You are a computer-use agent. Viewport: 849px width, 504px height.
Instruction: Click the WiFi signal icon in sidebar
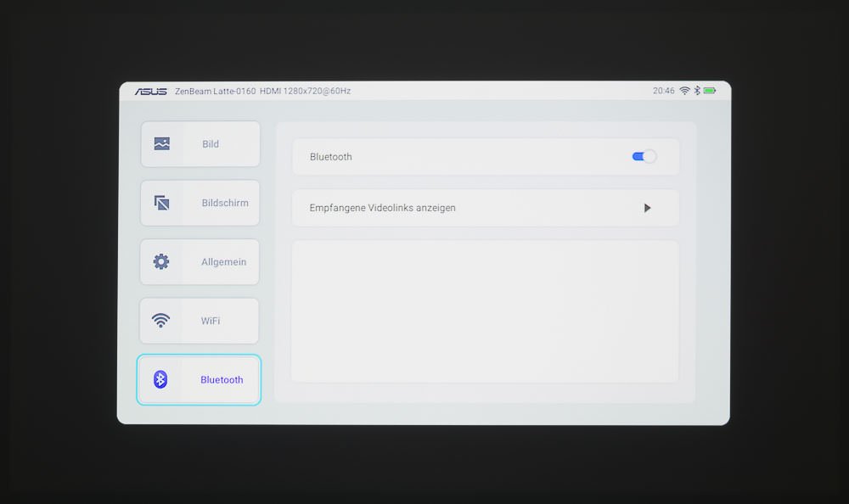pyautogui.click(x=160, y=320)
